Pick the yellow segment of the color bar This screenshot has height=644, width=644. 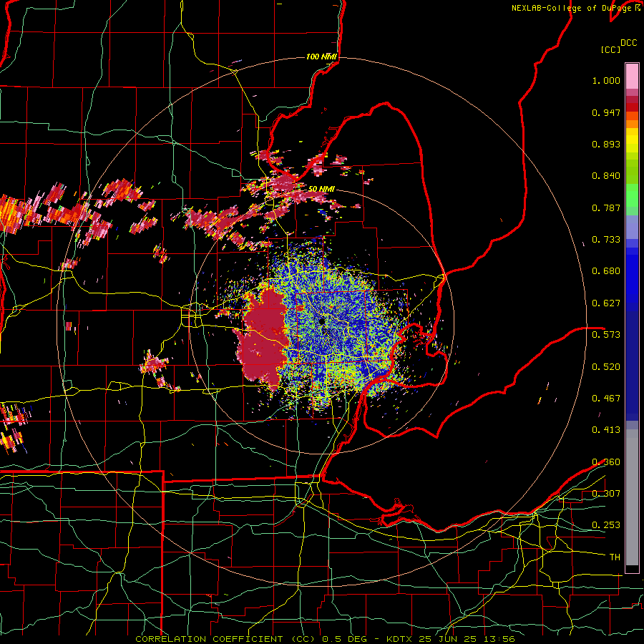click(x=632, y=140)
